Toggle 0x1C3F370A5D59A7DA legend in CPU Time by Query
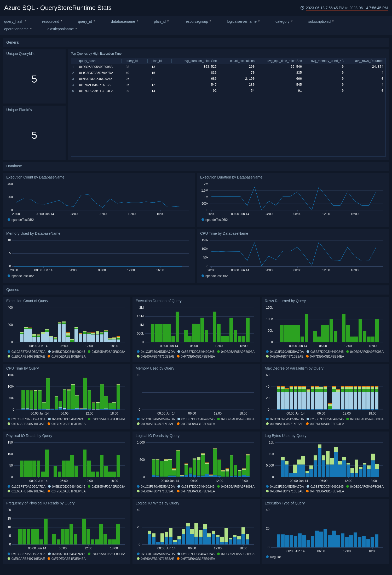This screenshot has height=575, width=392. pyautogui.click(x=26, y=419)
